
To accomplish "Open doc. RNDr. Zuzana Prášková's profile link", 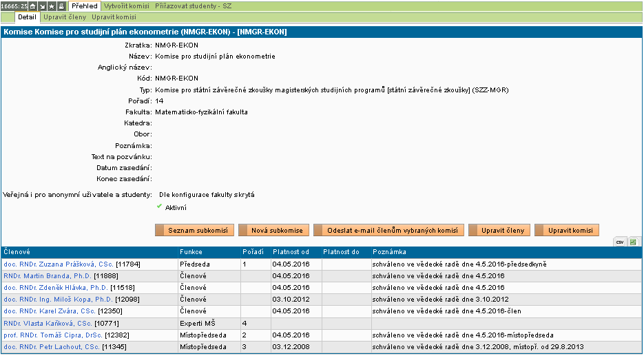I will [59, 264].
